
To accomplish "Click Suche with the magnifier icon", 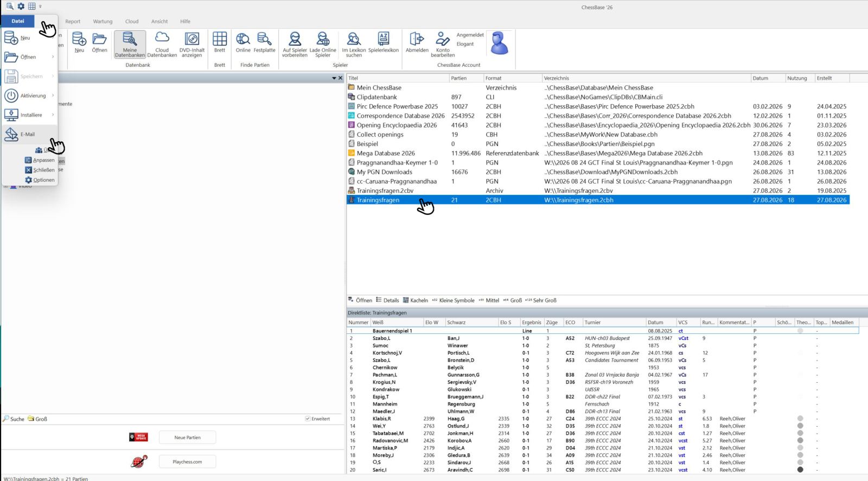I will point(14,419).
